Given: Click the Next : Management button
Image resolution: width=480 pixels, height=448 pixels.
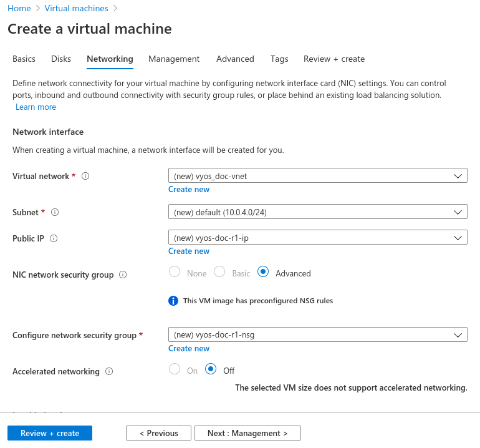Looking at the screenshot, I should (247, 433).
